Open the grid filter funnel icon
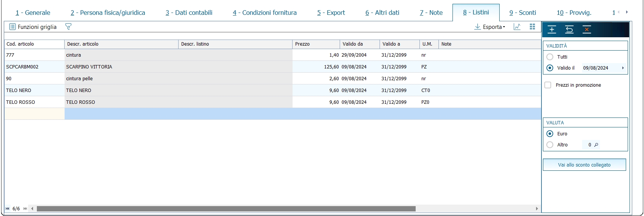 coord(68,27)
